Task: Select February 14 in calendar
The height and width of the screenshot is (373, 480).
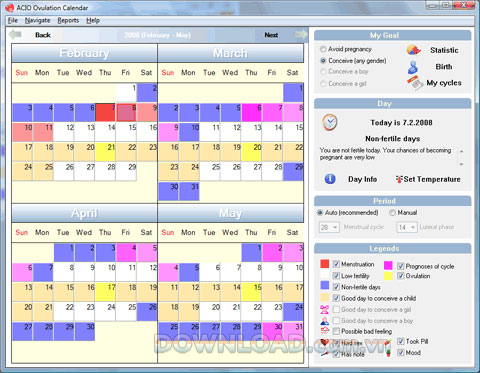Action: coord(105,132)
